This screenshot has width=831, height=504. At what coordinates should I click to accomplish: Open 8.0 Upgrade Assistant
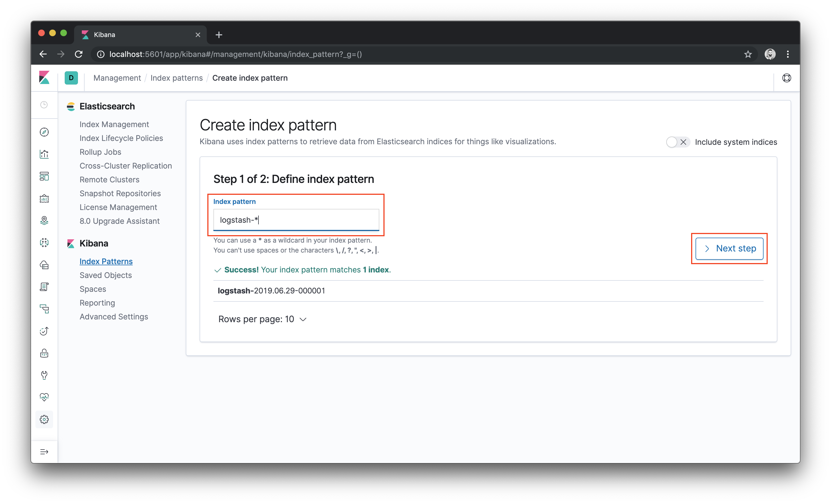119,221
